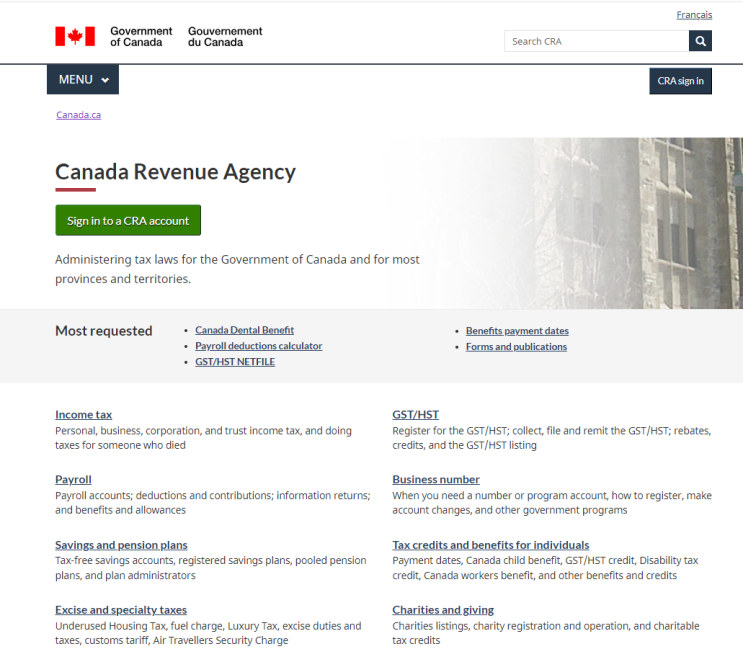743x649 pixels.
Task: Open Benefits payment dates link
Action: click(517, 331)
